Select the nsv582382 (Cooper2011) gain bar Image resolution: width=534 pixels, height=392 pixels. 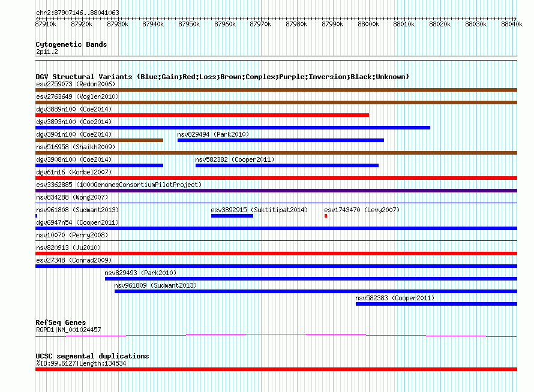pyautogui.click(x=287, y=165)
